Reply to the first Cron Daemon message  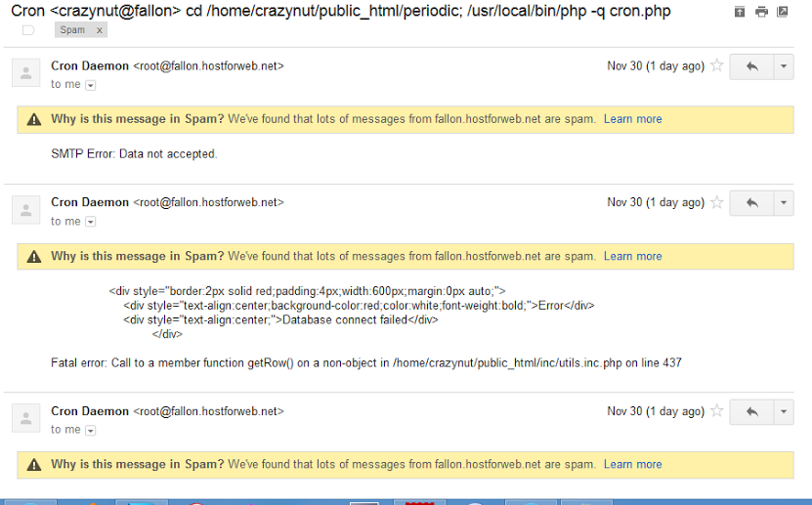752,66
